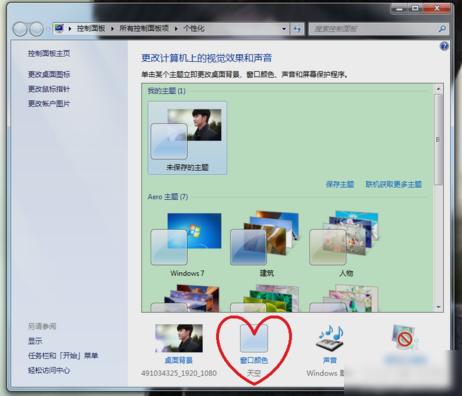Click the help question mark icon
Screen dimensions: 462x396
(444, 46)
